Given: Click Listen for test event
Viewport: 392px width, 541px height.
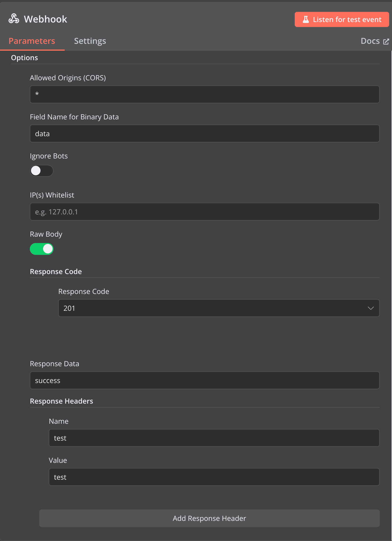Looking at the screenshot, I should click(341, 19).
